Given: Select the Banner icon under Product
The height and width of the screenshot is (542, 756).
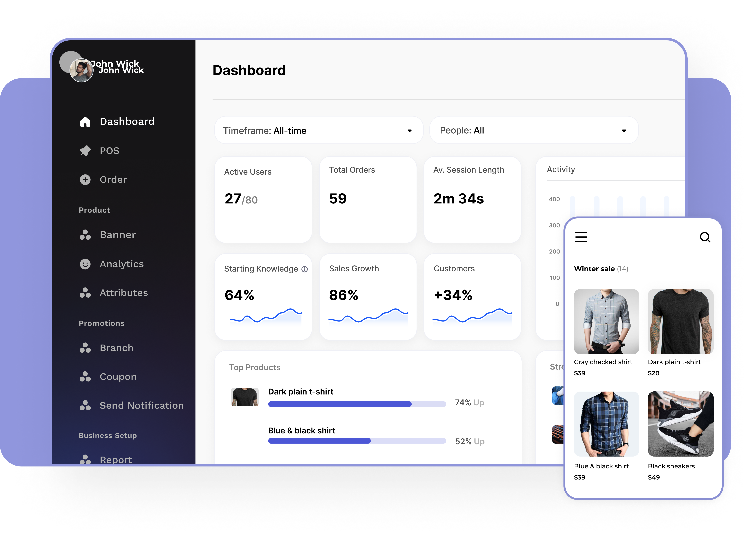Looking at the screenshot, I should [x=85, y=234].
